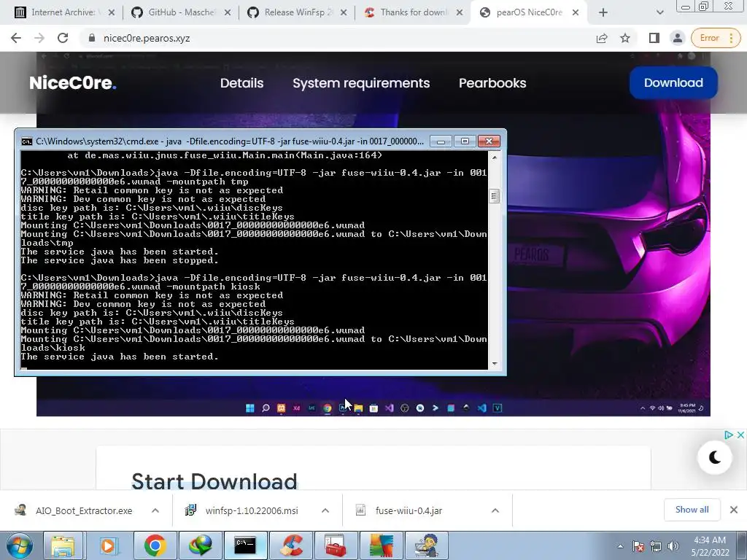747x560 pixels.
Task: Click the Start Download ad heading
Action: click(214, 481)
